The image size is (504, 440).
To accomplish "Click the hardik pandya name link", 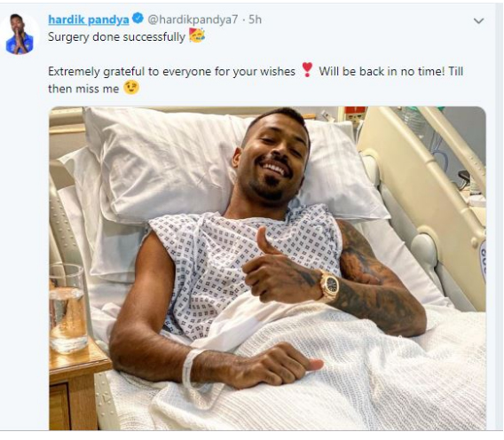I will point(89,20).
